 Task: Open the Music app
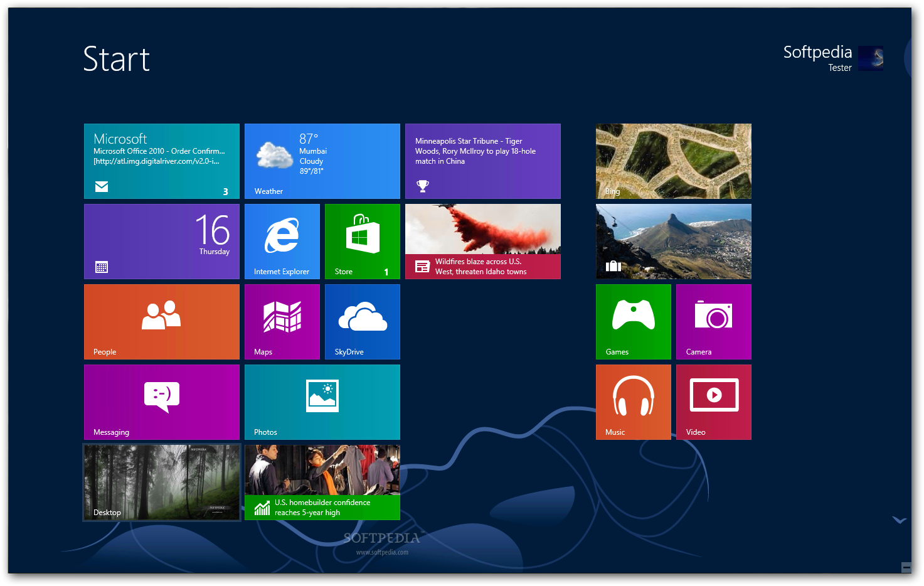point(633,402)
